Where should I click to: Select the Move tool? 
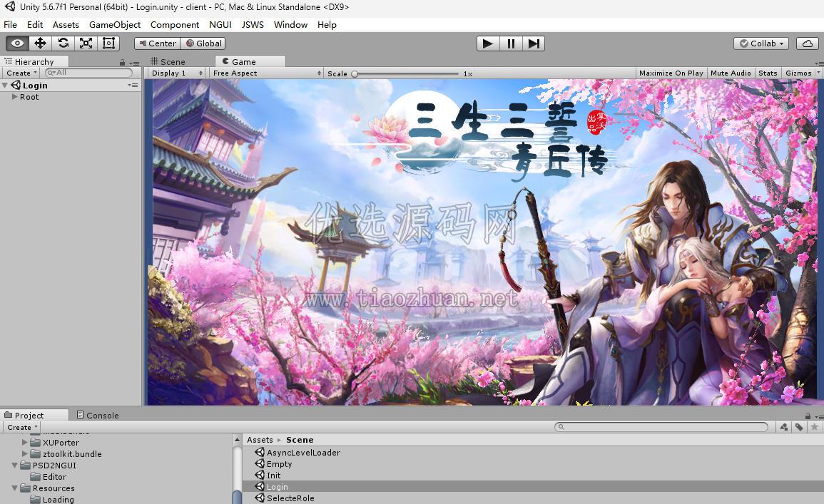click(x=40, y=43)
